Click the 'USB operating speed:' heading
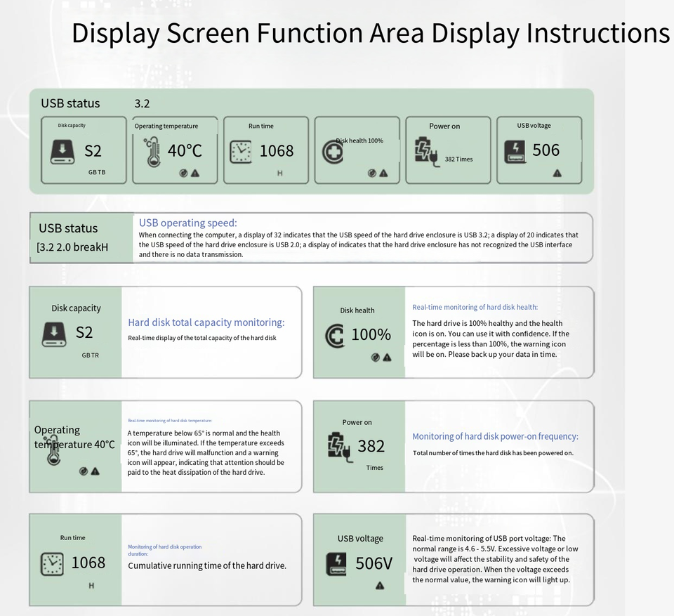 click(x=188, y=223)
